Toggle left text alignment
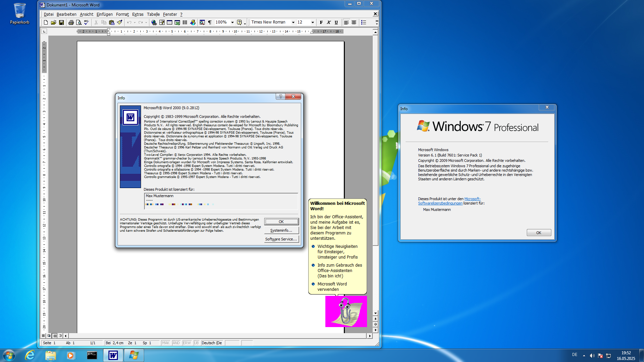 point(346,22)
